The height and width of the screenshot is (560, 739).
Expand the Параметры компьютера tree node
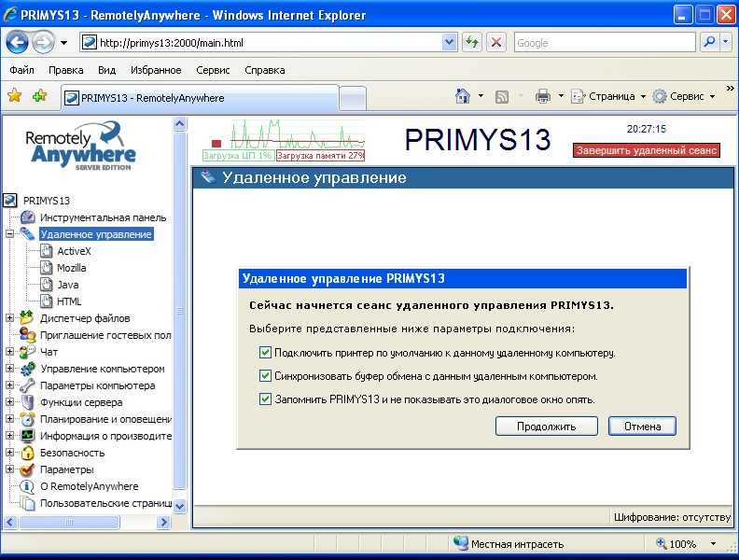9,385
